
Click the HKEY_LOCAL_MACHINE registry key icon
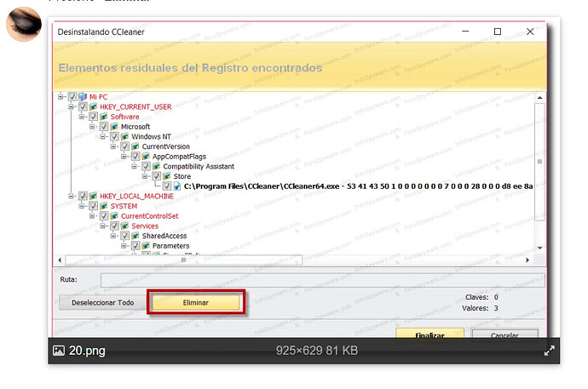(x=93, y=196)
